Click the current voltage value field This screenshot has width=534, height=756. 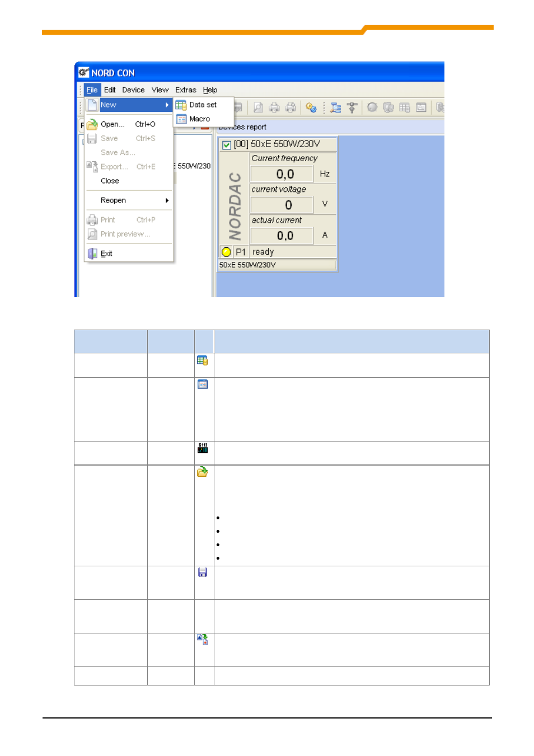(x=282, y=205)
